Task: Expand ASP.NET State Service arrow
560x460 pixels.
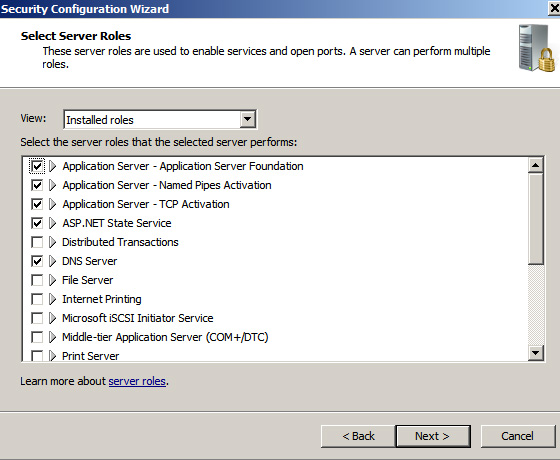Action: coord(52,223)
